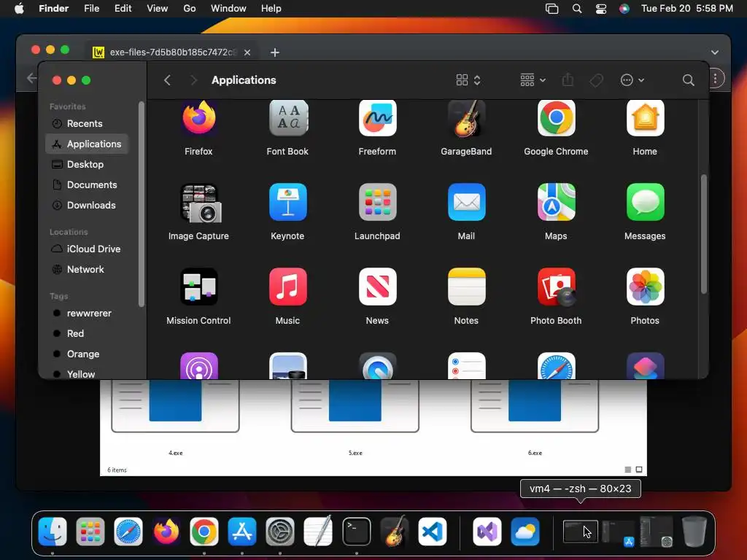Select the Mission Control app
Image resolution: width=747 pixels, height=560 pixels.
198,287
